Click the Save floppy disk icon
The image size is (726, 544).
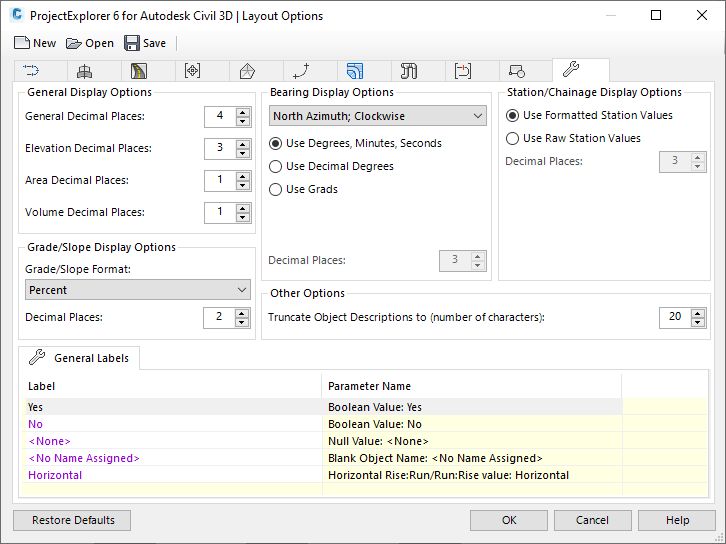tap(132, 43)
